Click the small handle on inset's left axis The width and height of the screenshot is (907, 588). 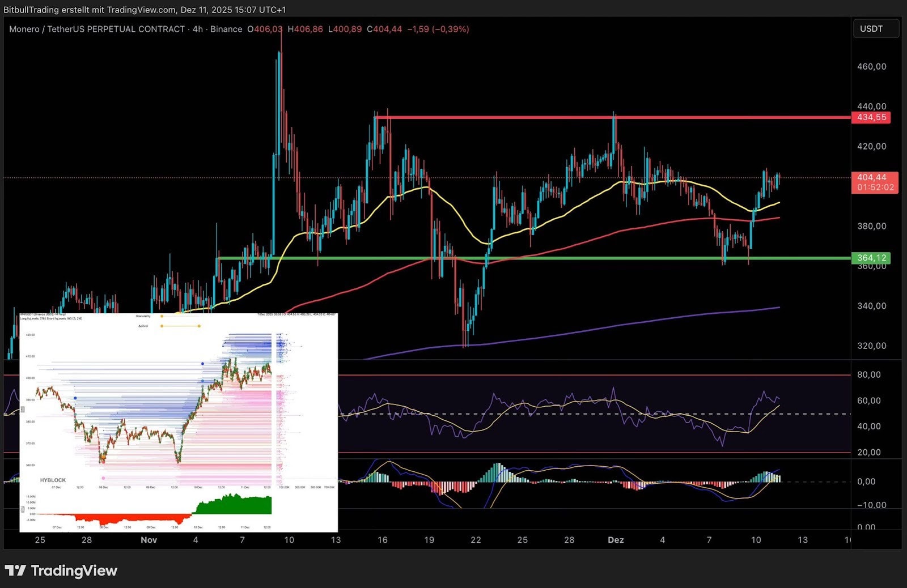pos(23,409)
